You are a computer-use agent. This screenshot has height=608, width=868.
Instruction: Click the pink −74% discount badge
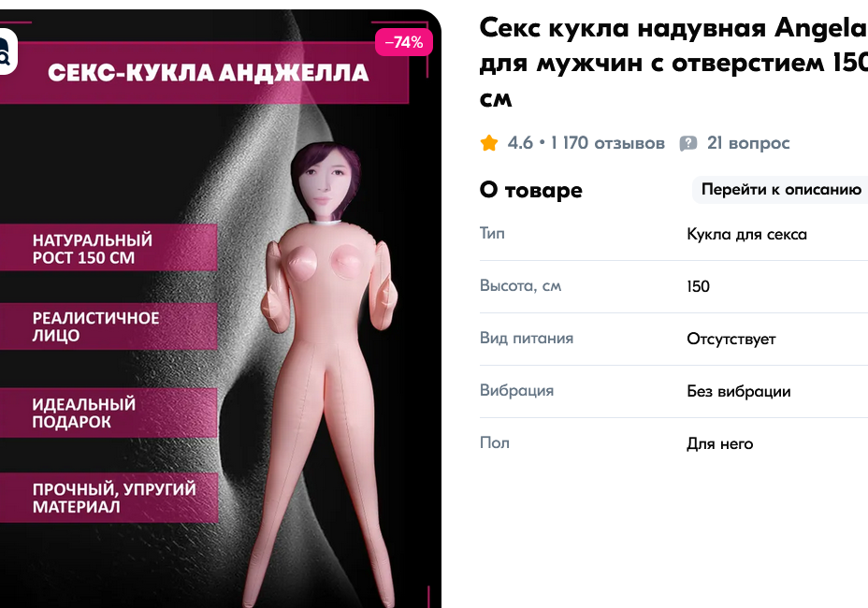[x=403, y=42]
